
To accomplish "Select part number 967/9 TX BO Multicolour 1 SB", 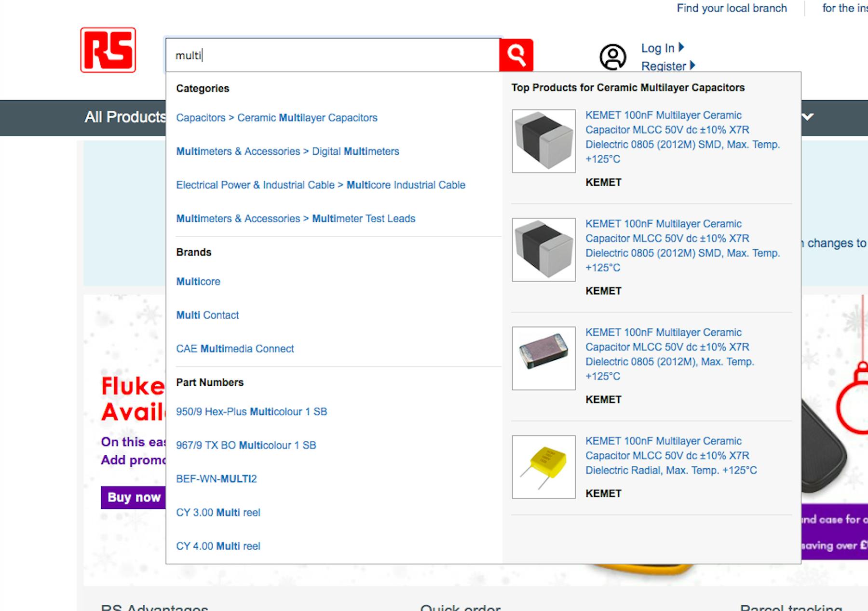I will 246,445.
